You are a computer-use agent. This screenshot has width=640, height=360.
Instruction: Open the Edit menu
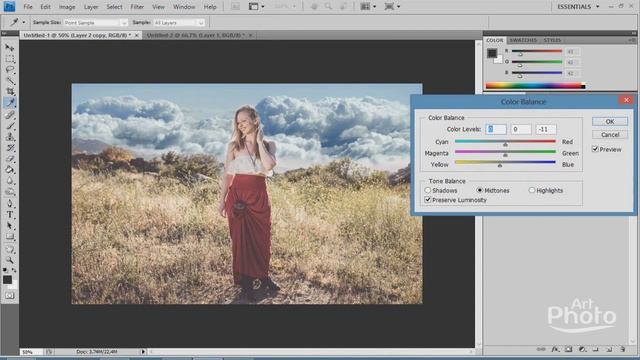point(45,7)
